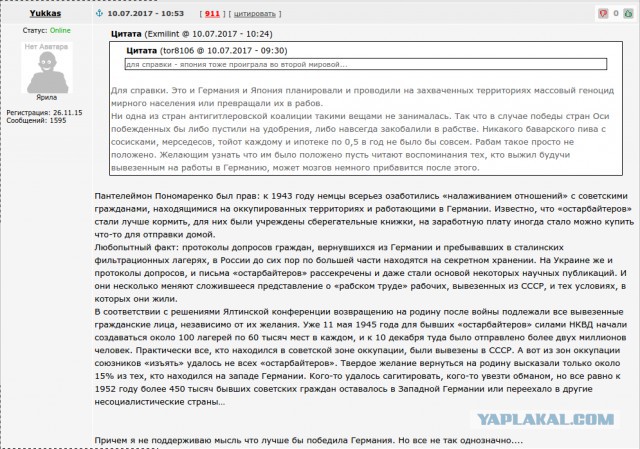Open the report link 911
The height and width of the screenshot is (449, 640).
coord(212,13)
